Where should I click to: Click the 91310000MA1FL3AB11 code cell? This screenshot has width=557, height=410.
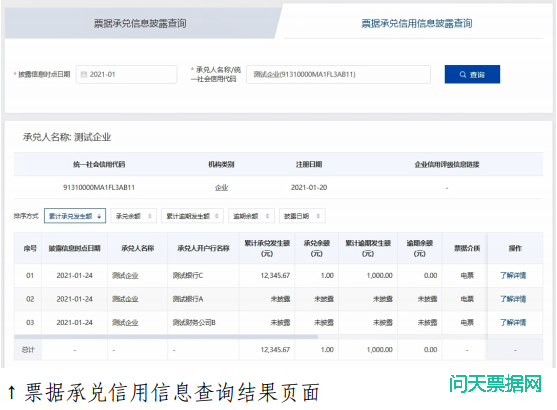point(99,187)
